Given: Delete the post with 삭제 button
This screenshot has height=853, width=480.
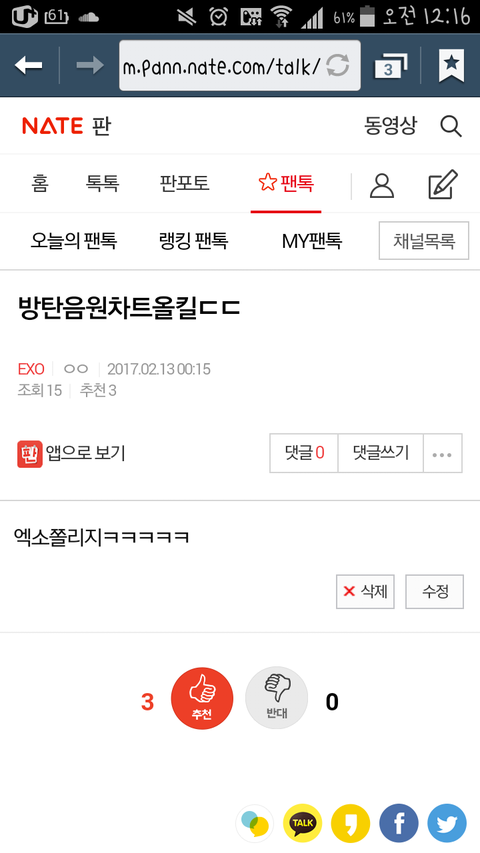Looking at the screenshot, I should coord(365,591).
